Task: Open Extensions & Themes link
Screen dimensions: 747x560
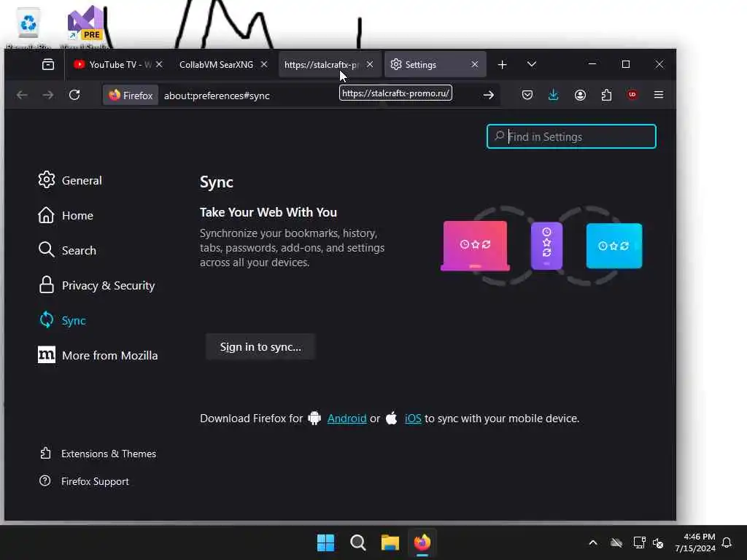Action: 98,454
